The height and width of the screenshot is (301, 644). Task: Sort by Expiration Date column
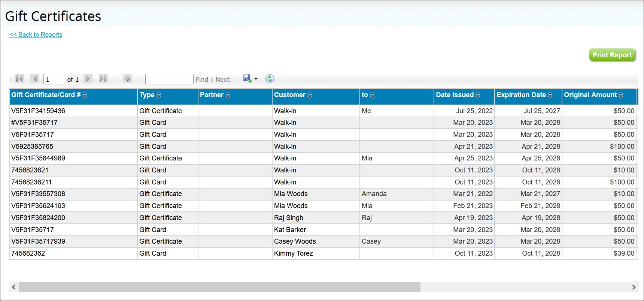550,95
